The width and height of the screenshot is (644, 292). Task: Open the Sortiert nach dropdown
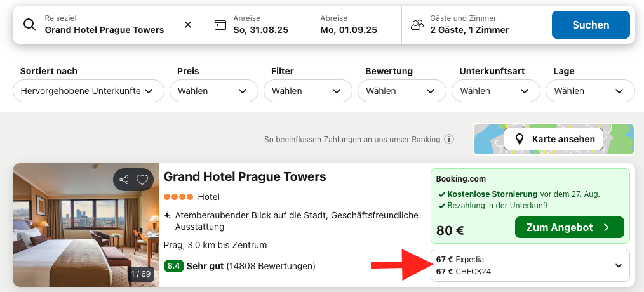(x=88, y=91)
